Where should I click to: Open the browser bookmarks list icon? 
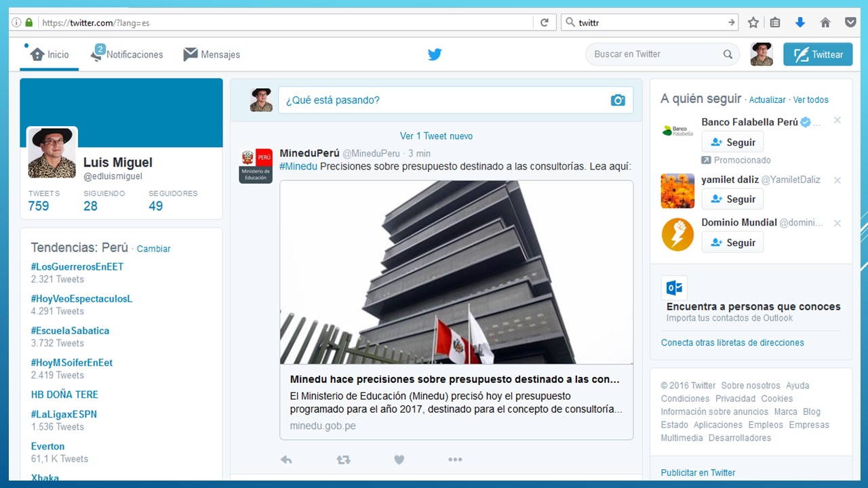(775, 22)
